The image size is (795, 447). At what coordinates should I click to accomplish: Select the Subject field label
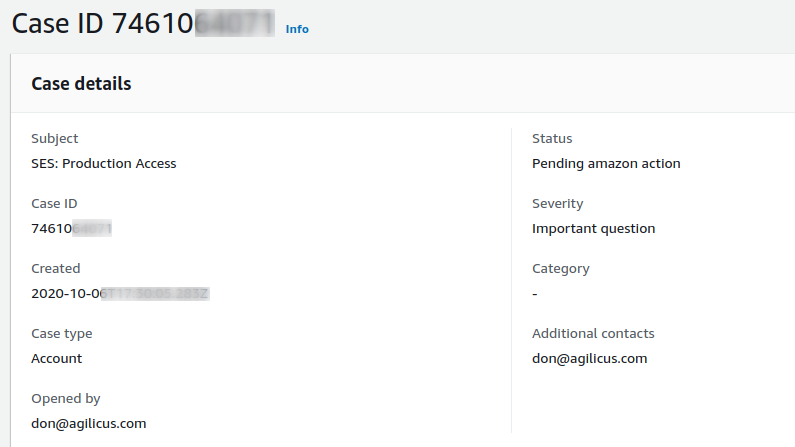pos(55,139)
